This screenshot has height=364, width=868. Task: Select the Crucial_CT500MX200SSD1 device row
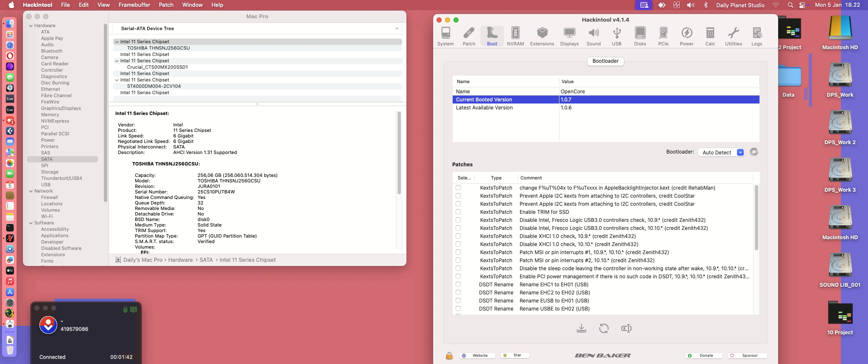point(258,67)
